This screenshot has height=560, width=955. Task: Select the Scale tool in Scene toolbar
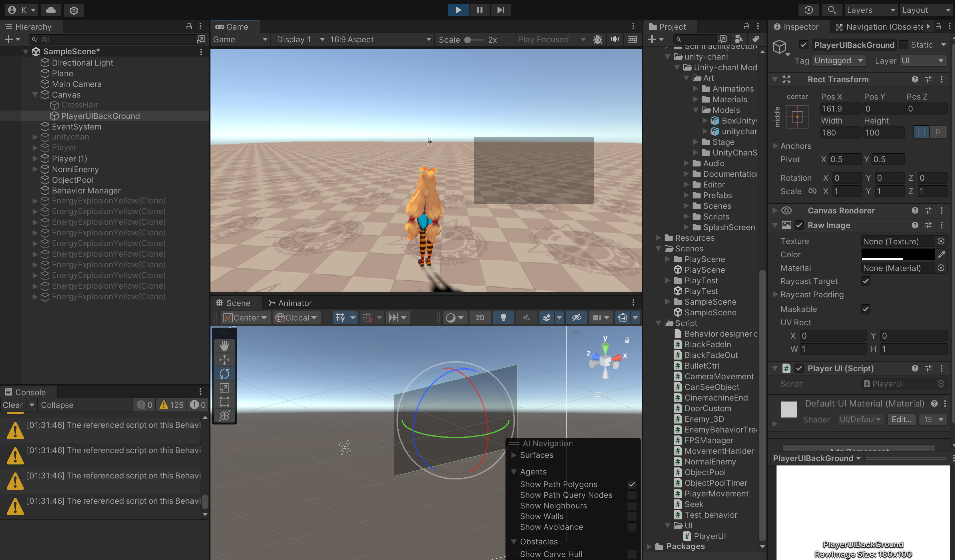click(224, 388)
